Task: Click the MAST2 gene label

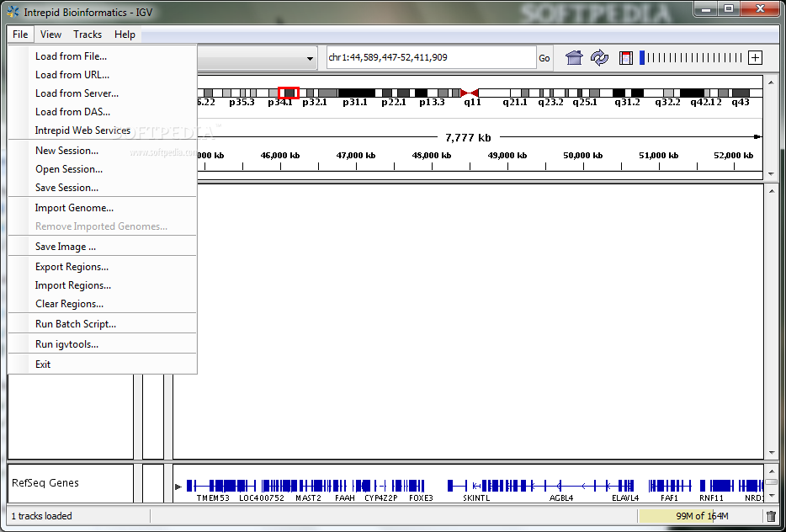Action: point(308,497)
